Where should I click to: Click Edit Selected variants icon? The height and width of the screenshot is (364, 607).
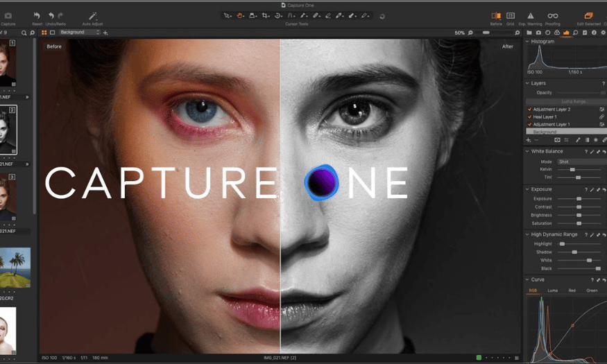(588, 15)
